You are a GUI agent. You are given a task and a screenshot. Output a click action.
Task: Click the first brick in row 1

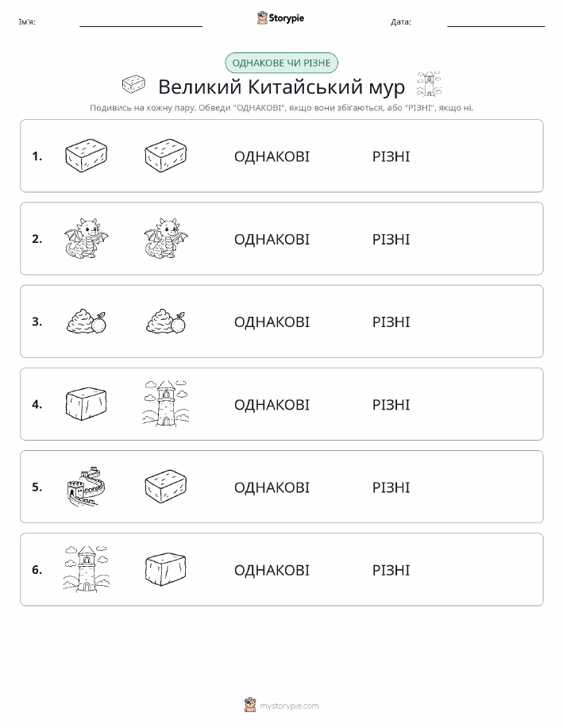click(86, 156)
